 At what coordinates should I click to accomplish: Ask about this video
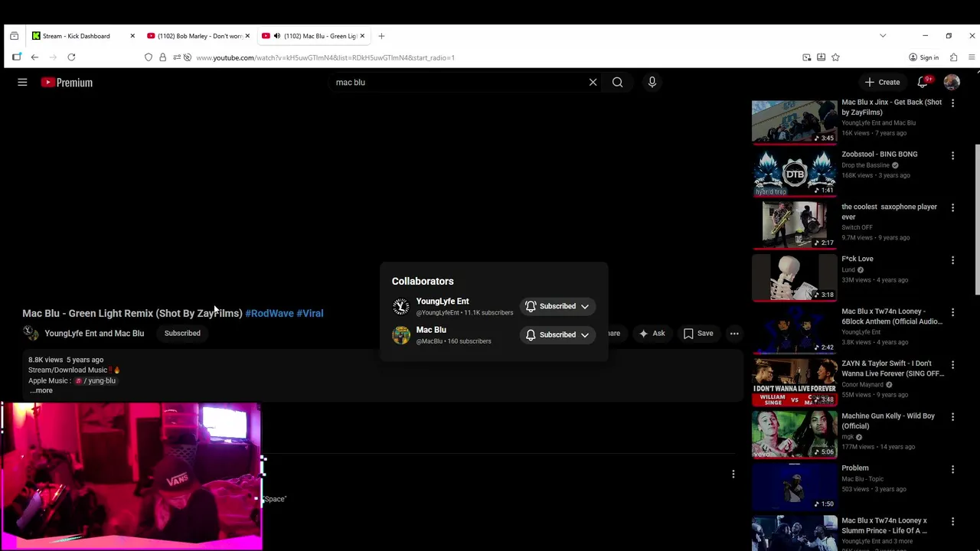652,334
